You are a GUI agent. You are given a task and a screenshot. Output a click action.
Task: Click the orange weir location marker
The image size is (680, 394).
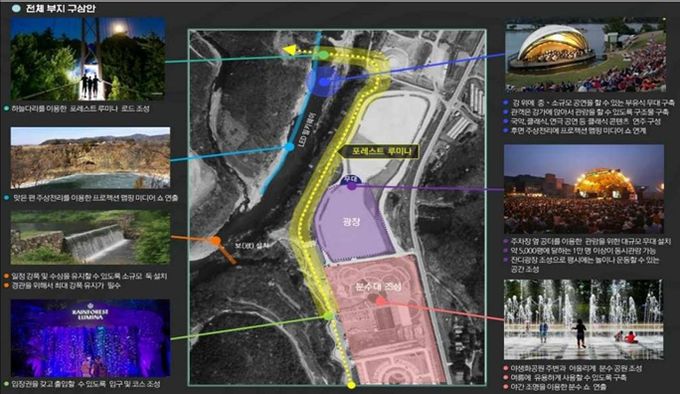click(216, 241)
